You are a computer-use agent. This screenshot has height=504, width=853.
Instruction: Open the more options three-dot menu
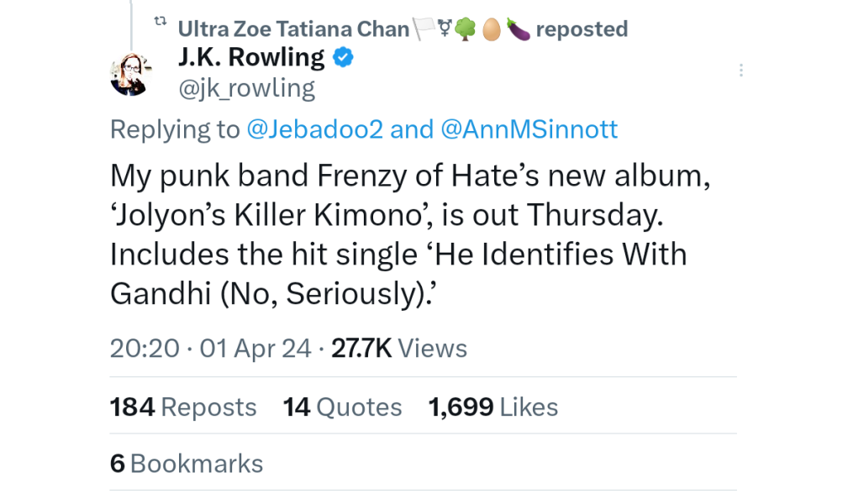740,70
